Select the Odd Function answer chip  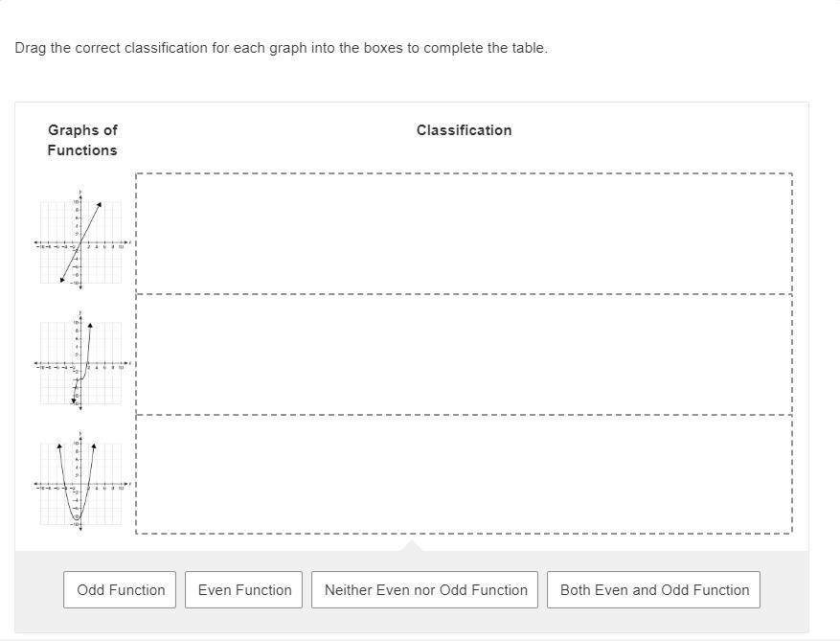point(121,590)
